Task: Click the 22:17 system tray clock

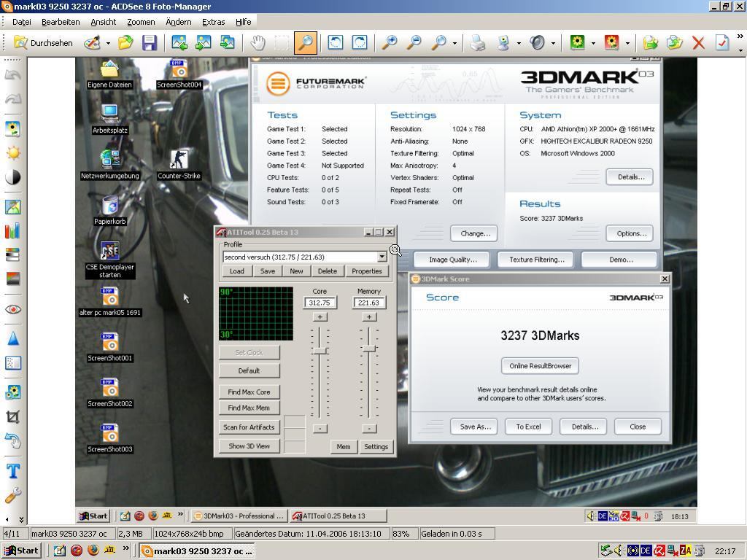Action: [725, 551]
